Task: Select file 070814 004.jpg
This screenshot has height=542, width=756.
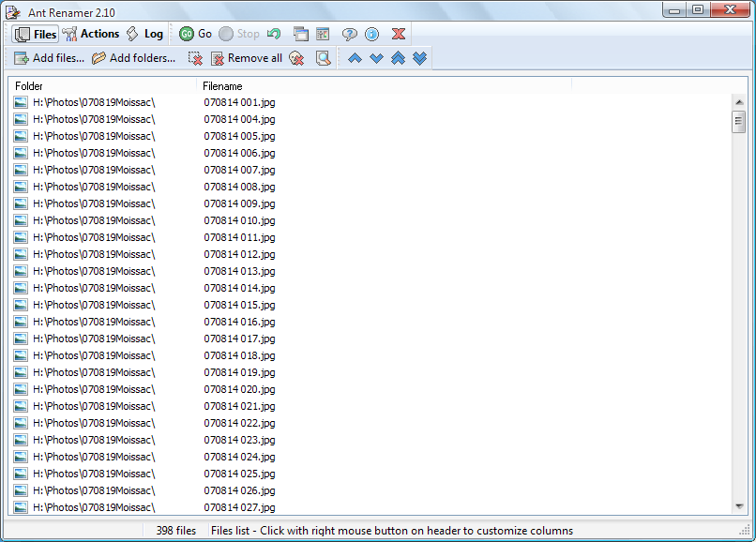Action: coord(239,119)
